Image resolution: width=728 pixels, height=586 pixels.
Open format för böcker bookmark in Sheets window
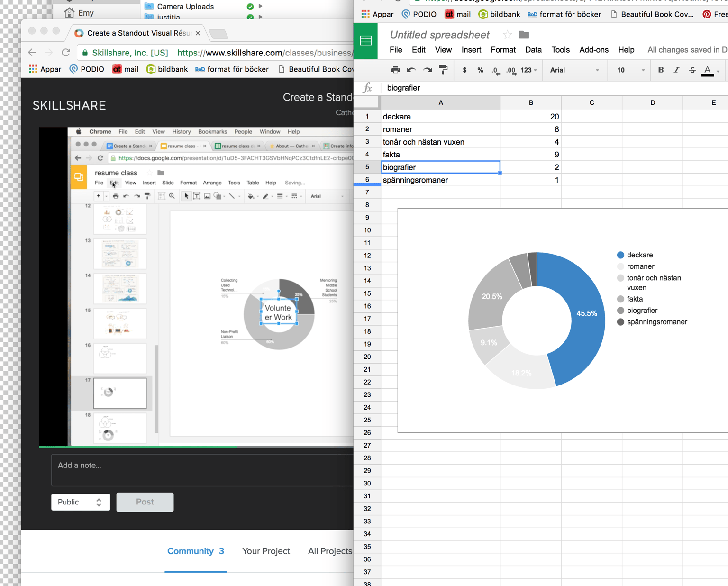pyautogui.click(x=564, y=14)
